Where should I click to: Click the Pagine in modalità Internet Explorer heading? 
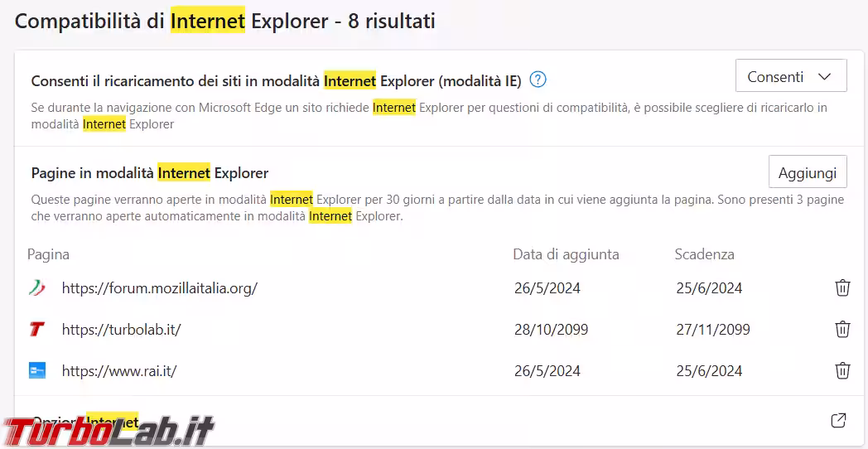pyautogui.click(x=149, y=173)
